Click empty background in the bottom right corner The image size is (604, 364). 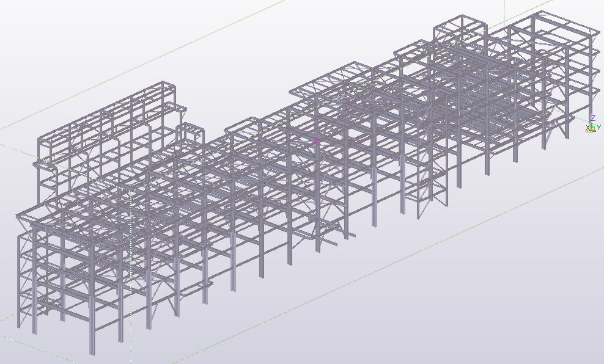point(550,330)
